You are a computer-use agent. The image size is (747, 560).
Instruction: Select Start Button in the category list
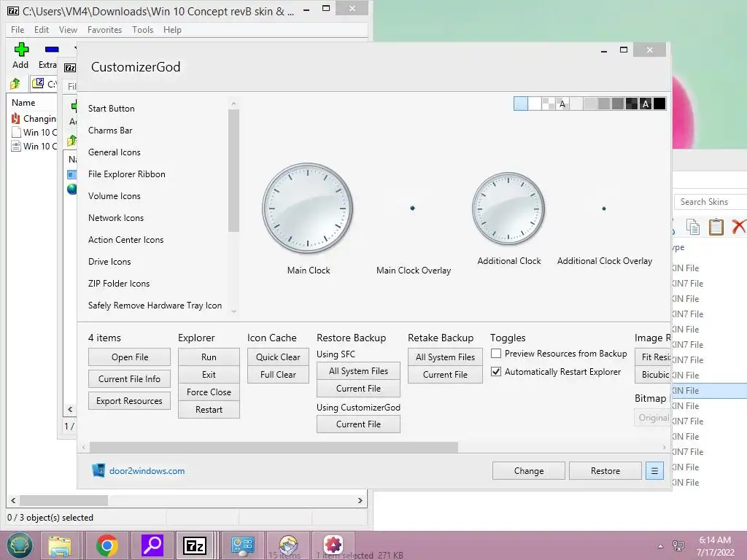(x=112, y=109)
